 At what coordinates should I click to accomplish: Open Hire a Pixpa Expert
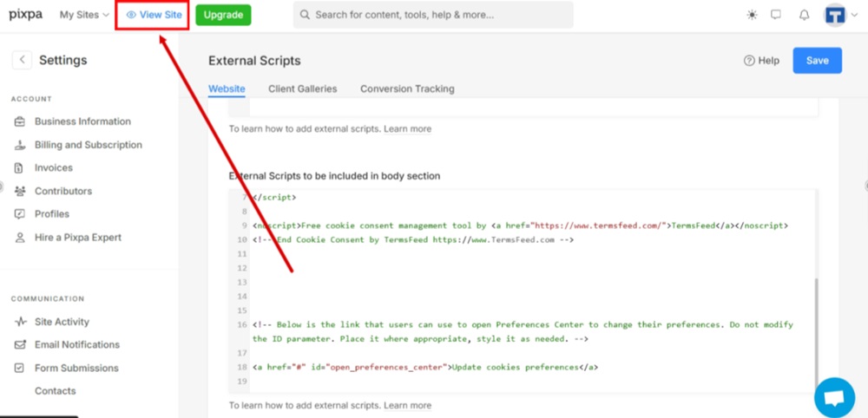click(77, 238)
